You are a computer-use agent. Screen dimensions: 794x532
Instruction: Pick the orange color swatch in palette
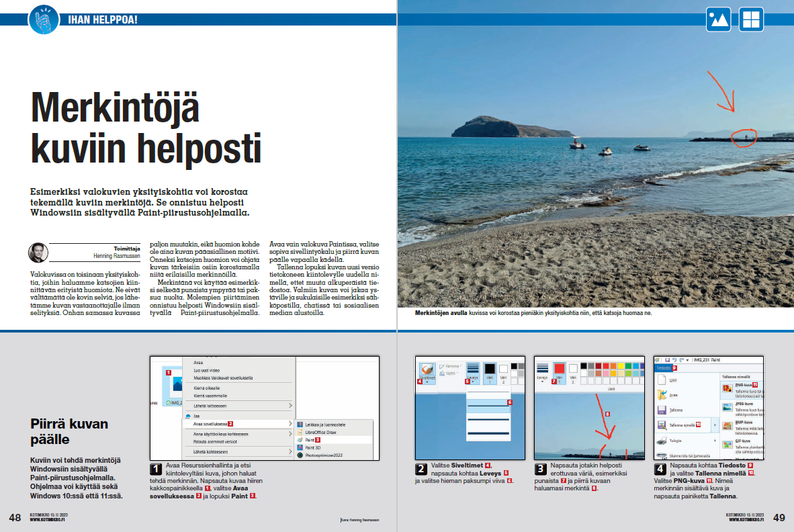[613, 366]
